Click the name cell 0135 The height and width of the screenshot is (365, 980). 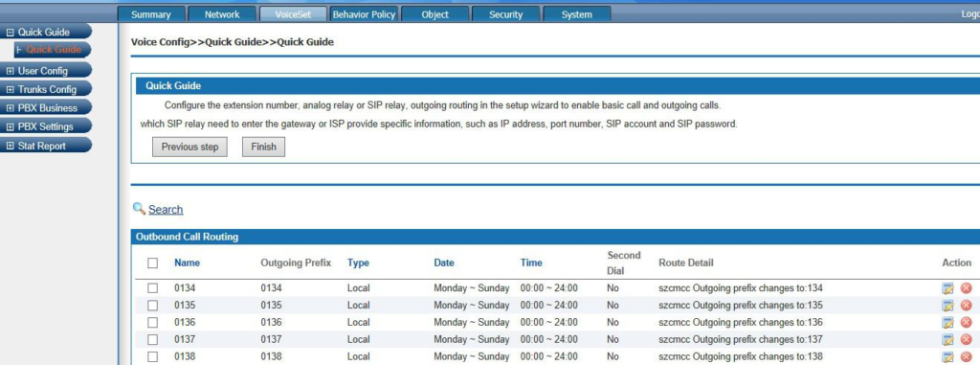(185, 306)
